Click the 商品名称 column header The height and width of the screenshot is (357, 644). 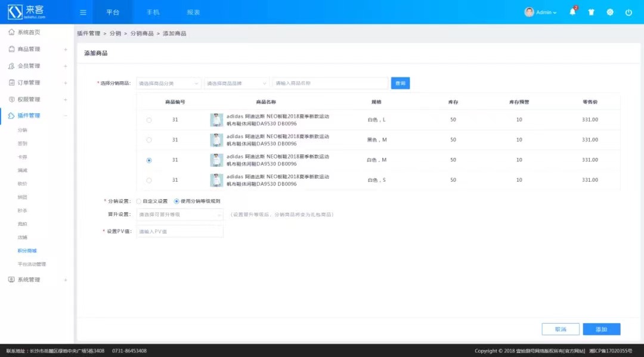[266, 102]
